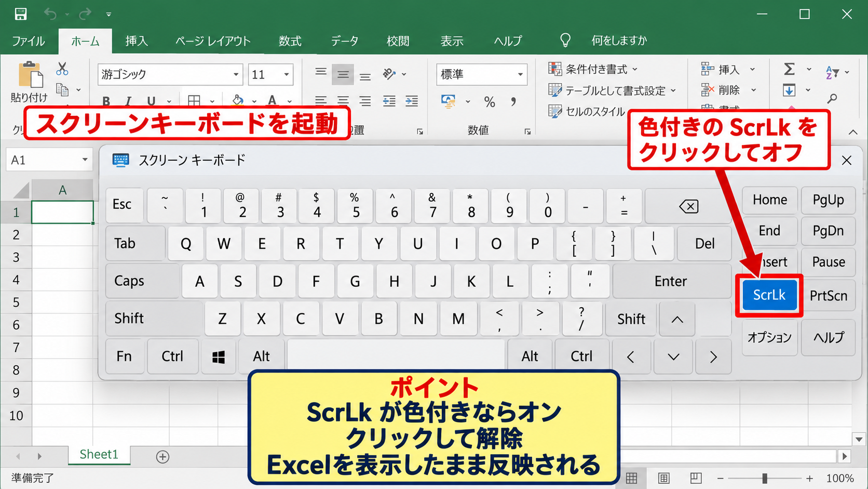Open the font name dropdown 游ゴシック
Screen dimensions: 868x489
pos(236,74)
